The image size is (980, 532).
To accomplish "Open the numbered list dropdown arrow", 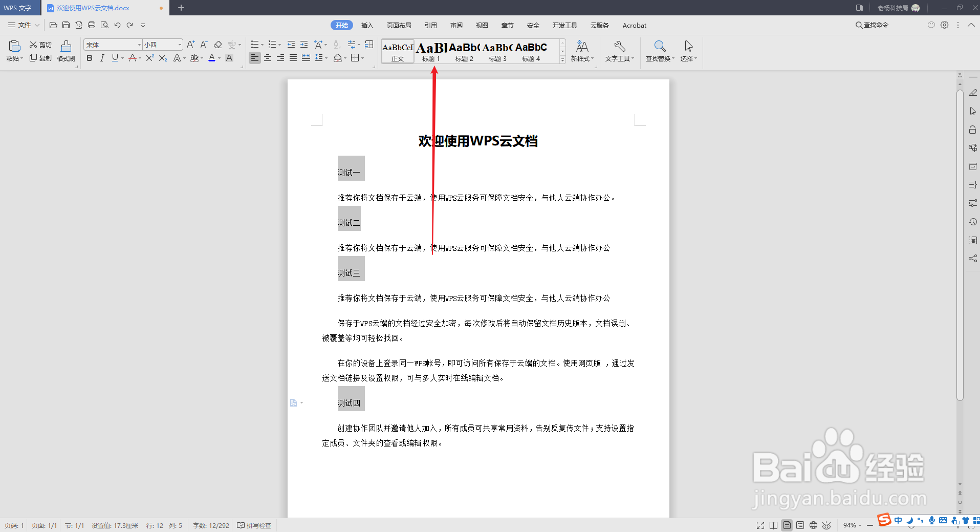I will (x=280, y=45).
